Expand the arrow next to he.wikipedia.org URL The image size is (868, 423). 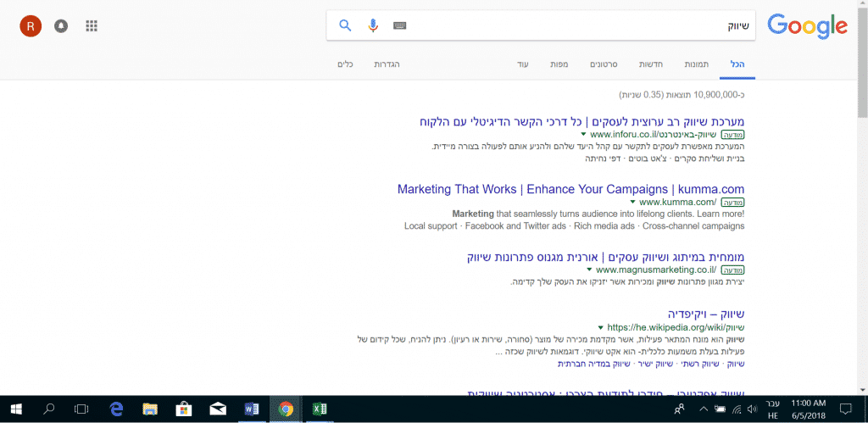tap(601, 327)
